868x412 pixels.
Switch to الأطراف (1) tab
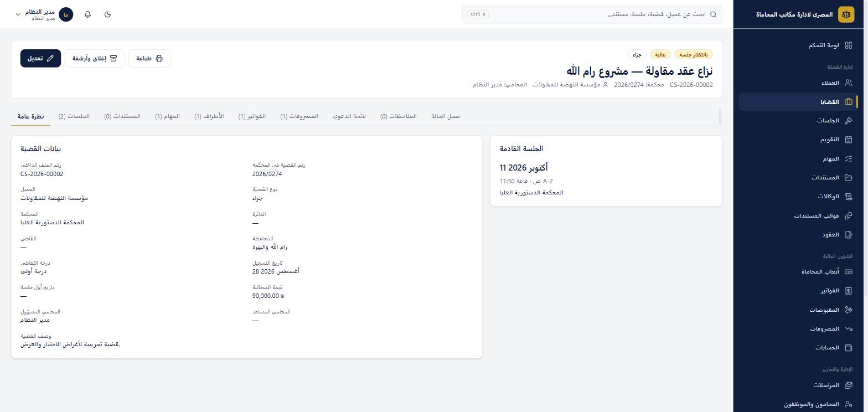[x=209, y=116]
